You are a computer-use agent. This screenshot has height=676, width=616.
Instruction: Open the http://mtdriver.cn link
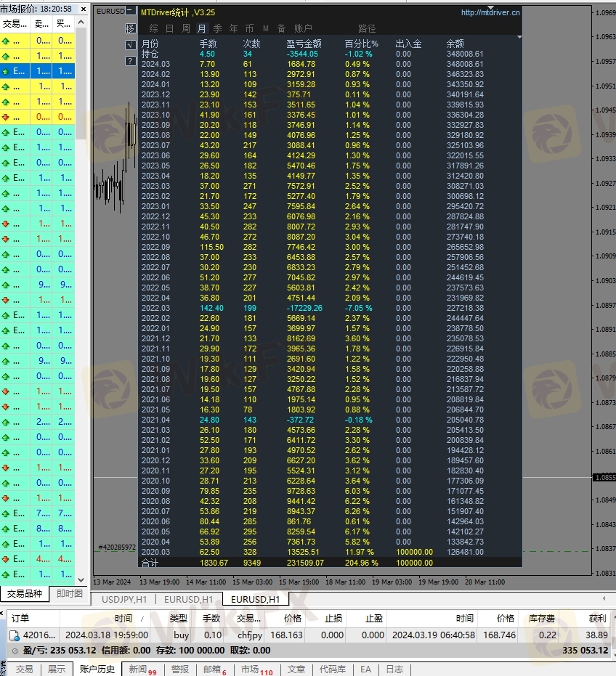coord(490,13)
